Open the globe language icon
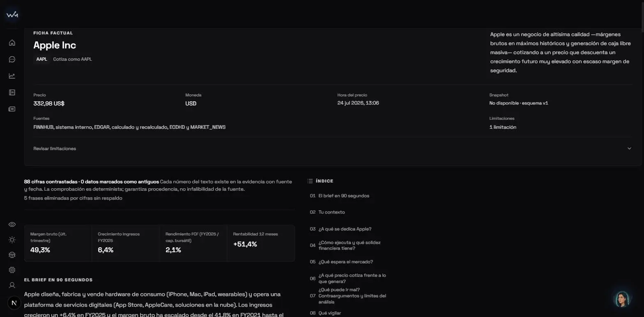This screenshot has width=644, height=317. (12, 255)
